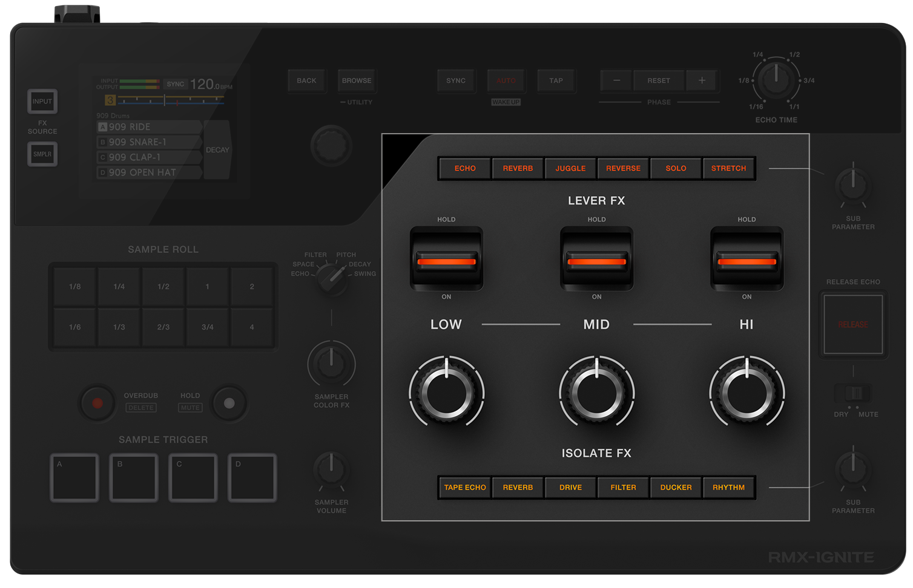Enable the DUCKER isolate FX
Image resolution: width=913 pixels, height=588 pixels.
[675, 487]
